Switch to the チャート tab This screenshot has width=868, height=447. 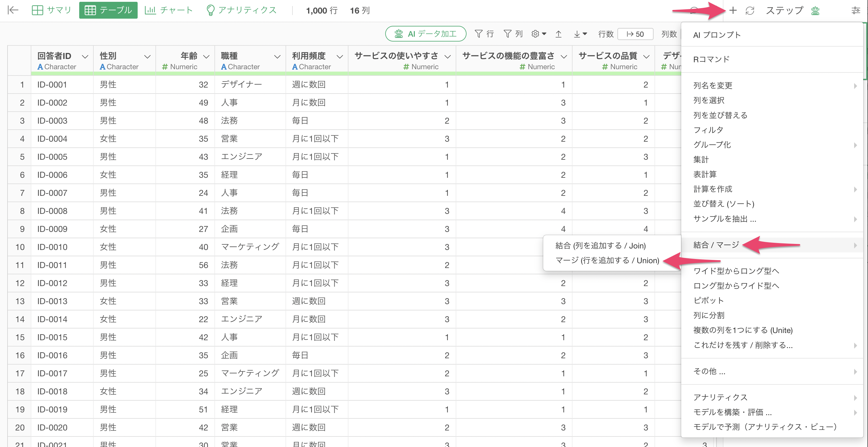pos(168,10)
